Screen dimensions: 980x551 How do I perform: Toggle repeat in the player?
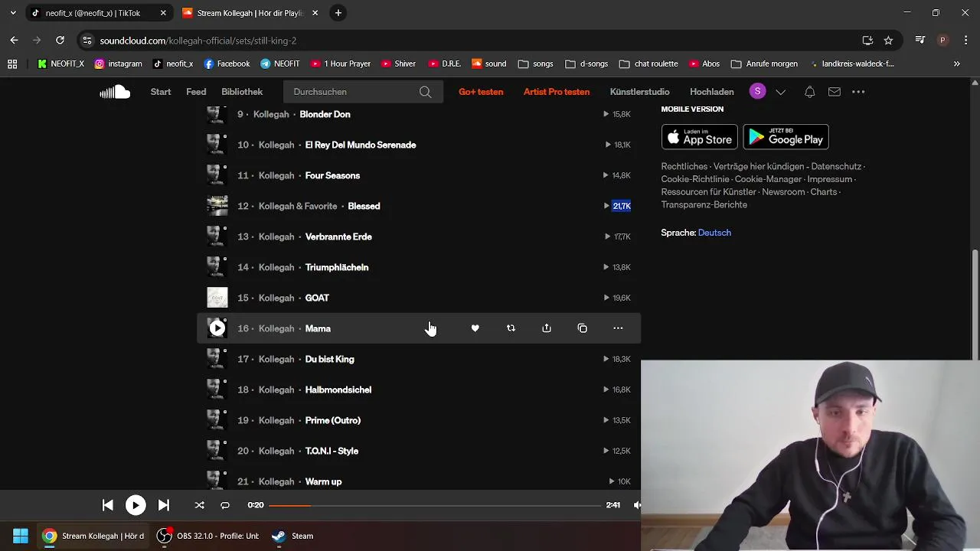tap(225, 505)
